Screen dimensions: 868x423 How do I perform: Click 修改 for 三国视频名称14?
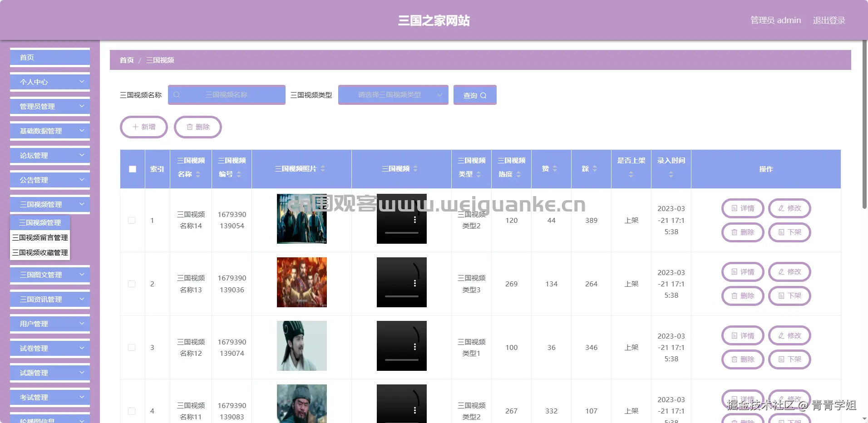pyautogui.click(x=789, y=208)
